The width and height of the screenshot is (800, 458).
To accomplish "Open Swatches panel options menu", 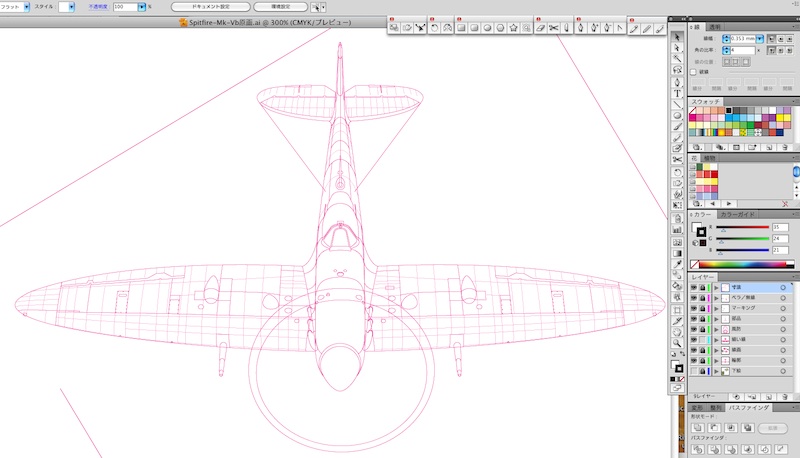I will pos(794,101).
